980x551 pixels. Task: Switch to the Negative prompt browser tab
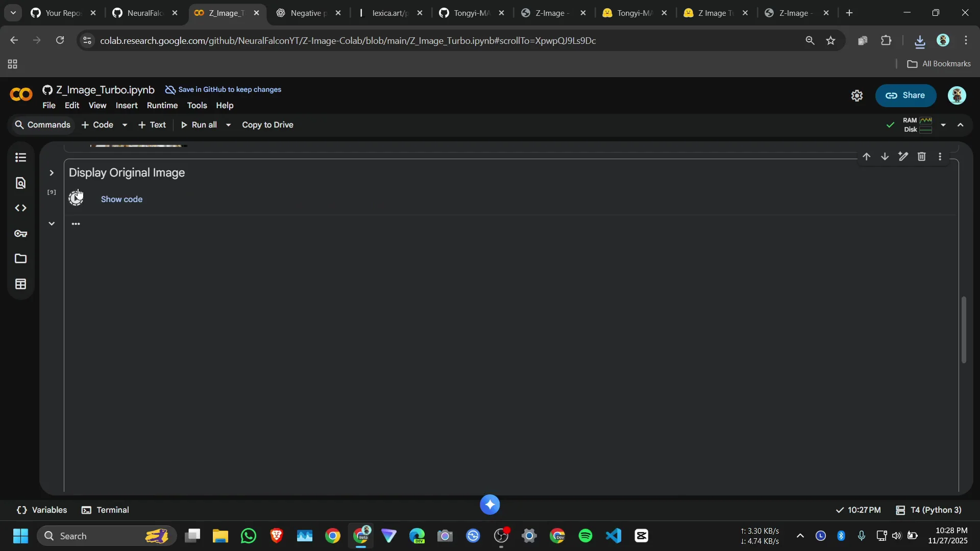[306, 13]
